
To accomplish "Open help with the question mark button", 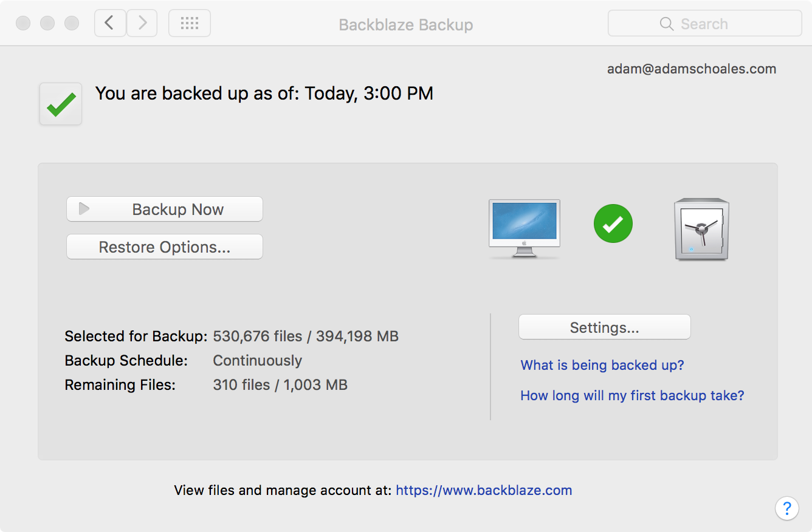I will coord(786,508).
